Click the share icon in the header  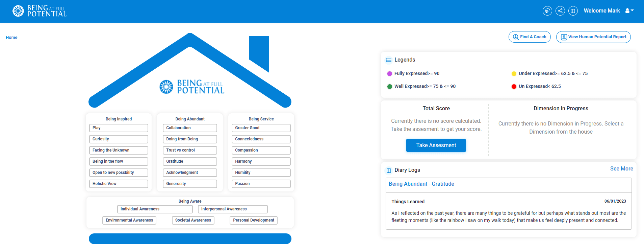560,11
